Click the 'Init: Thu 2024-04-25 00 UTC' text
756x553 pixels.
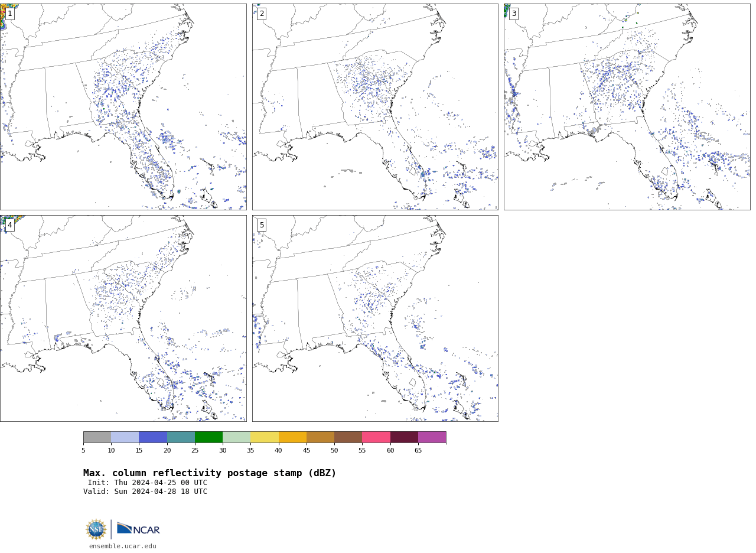(x=148, y=483)
